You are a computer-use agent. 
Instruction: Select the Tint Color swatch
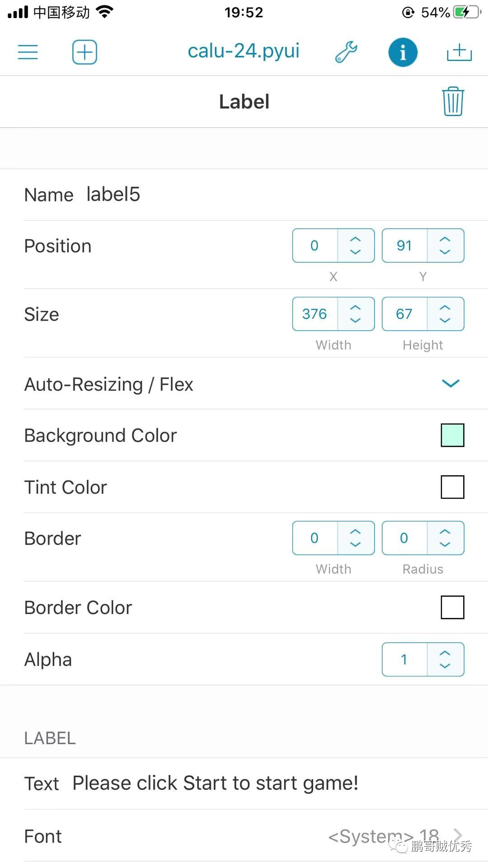452,487
